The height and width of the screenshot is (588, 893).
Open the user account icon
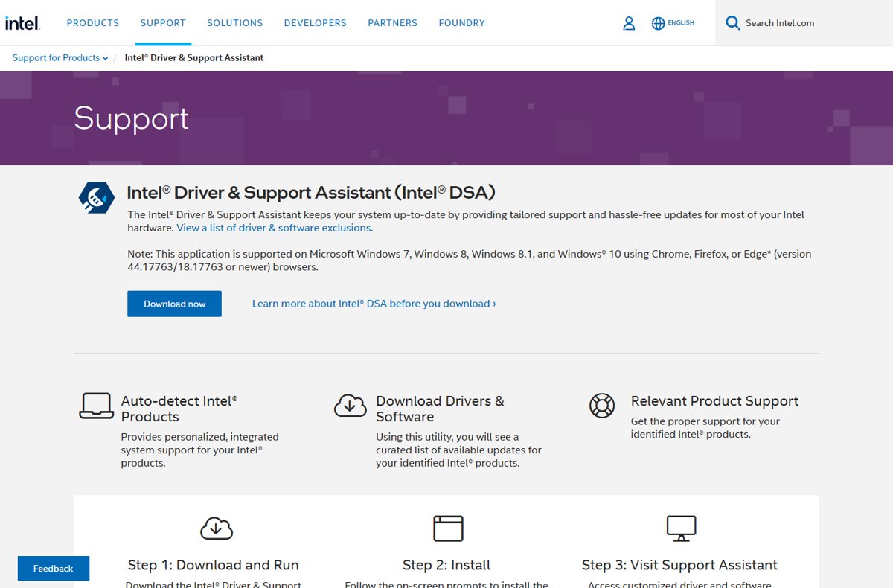pos(629,23)
